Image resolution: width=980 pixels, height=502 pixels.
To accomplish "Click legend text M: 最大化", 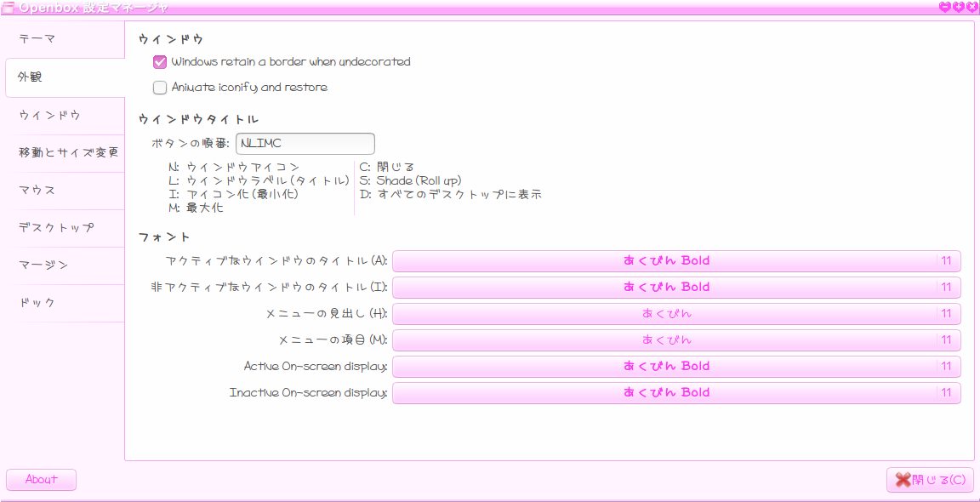I will tap(196, 208).
